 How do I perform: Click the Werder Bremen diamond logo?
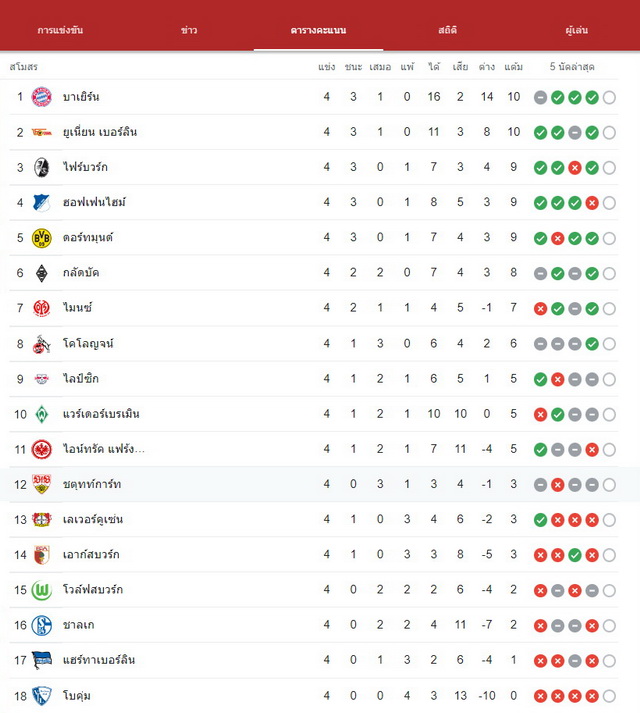41,414
